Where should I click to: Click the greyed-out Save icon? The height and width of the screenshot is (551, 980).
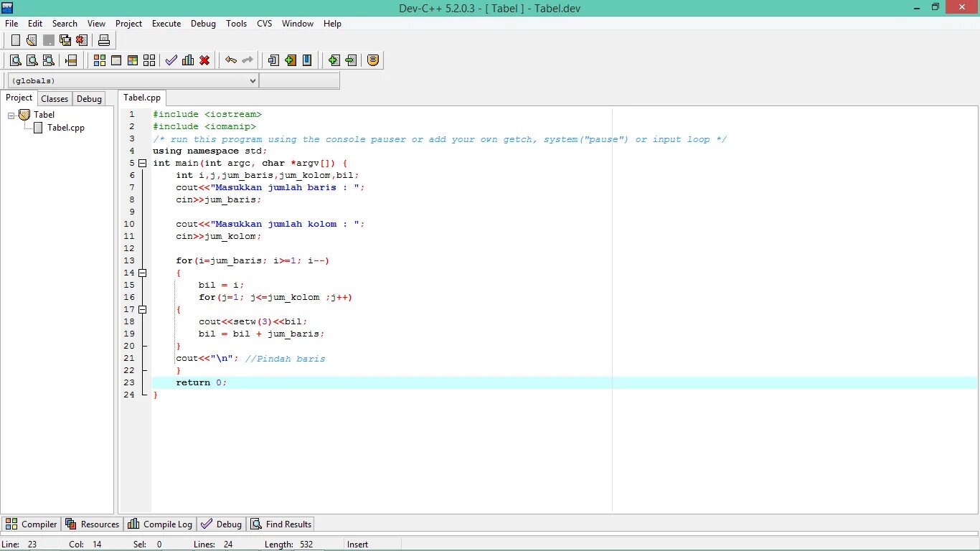coord(48,40)
